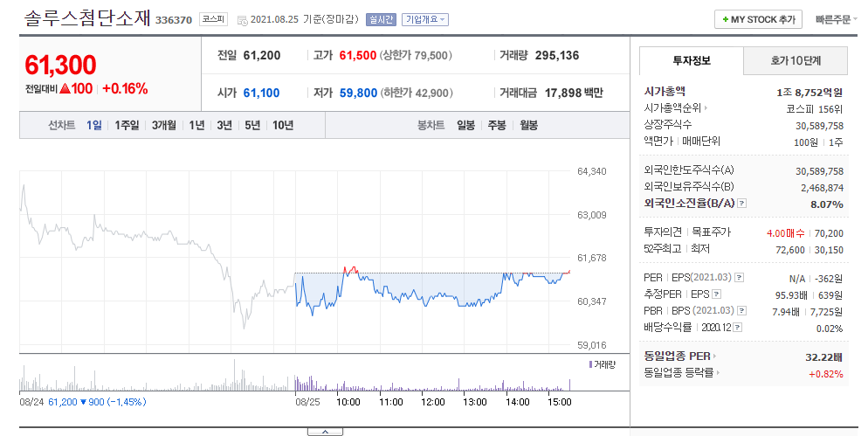Screen dimensions: 868x436
Task: Open 동일업종 등락률 arrow link
Action: click(x=718, y=373)
